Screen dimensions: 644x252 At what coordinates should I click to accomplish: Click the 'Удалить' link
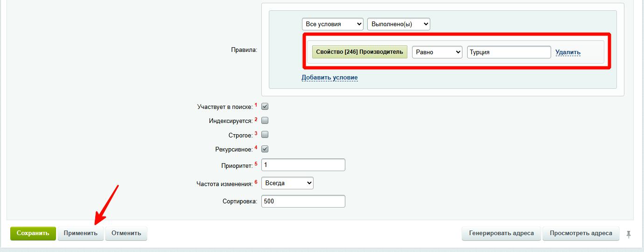[567, 52]
